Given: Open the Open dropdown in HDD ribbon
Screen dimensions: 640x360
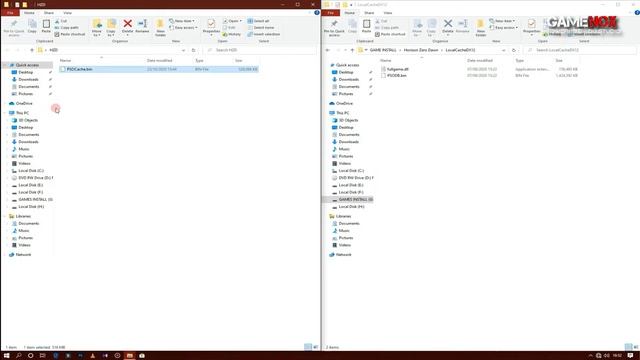Looking at the screenshot, I should point(233,21).
